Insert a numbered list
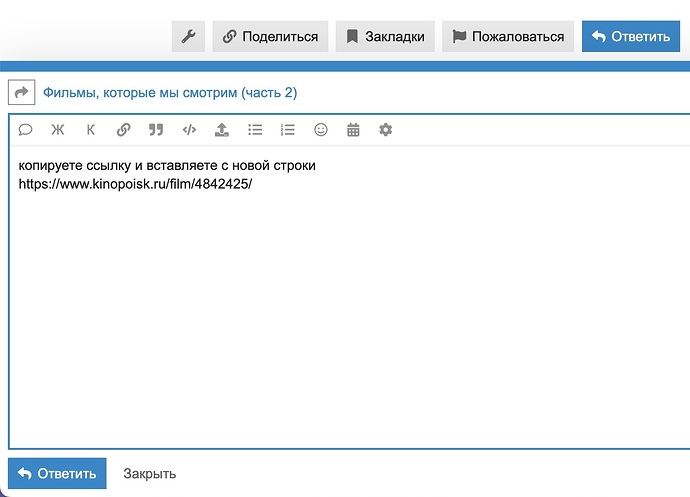 pos(288,130)
